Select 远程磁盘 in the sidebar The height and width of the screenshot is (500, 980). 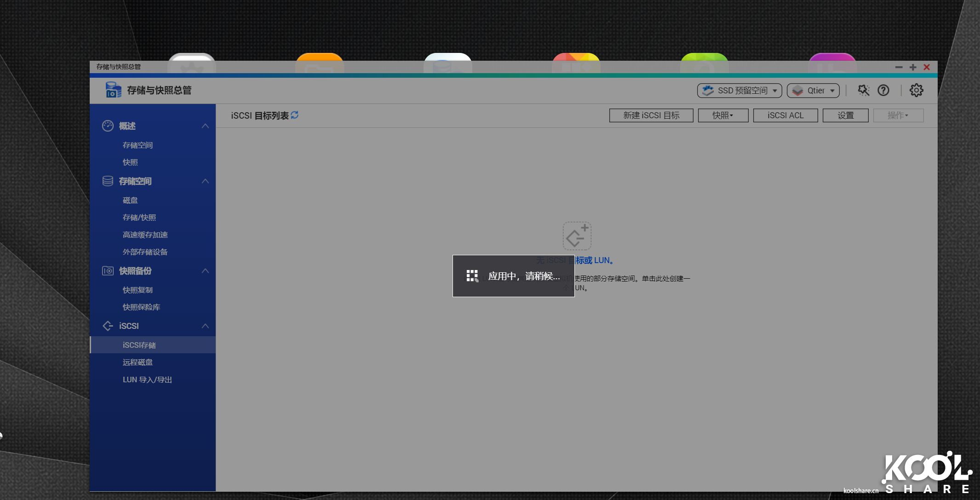coord(138,362)
